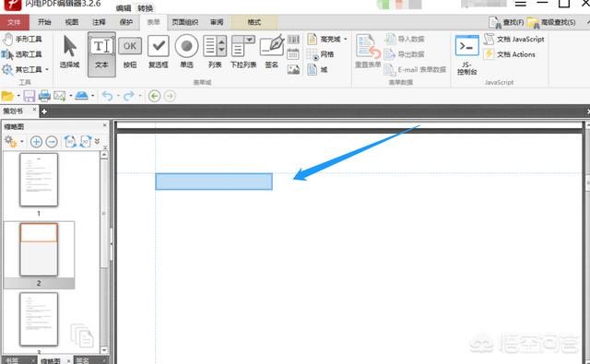Click the Reset Form (重置表单) icon

click(368, 52)
